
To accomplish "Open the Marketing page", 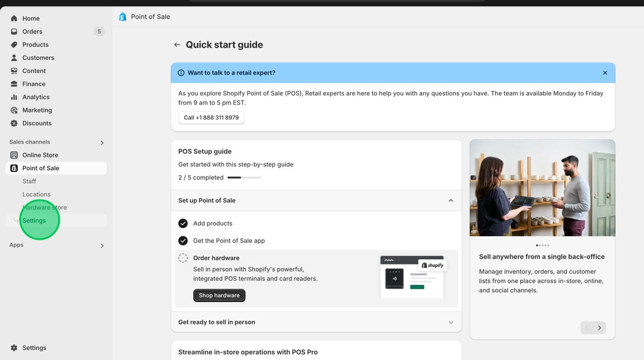I will point(37,110).
